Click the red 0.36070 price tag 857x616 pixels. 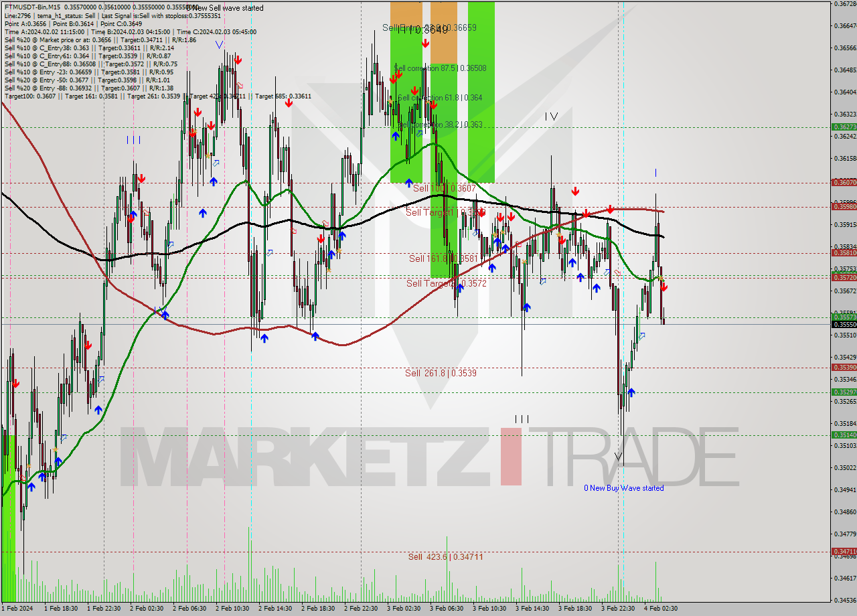pyautogui.click(x=844, y=182)
